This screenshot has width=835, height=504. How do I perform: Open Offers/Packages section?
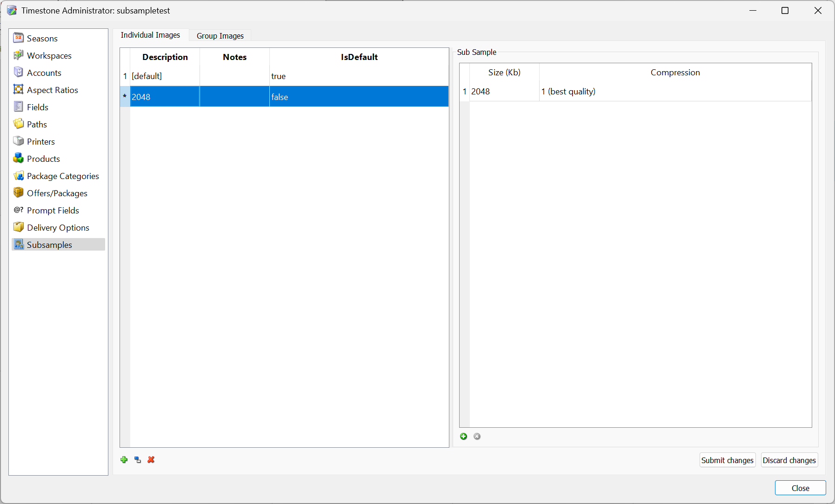58,193
